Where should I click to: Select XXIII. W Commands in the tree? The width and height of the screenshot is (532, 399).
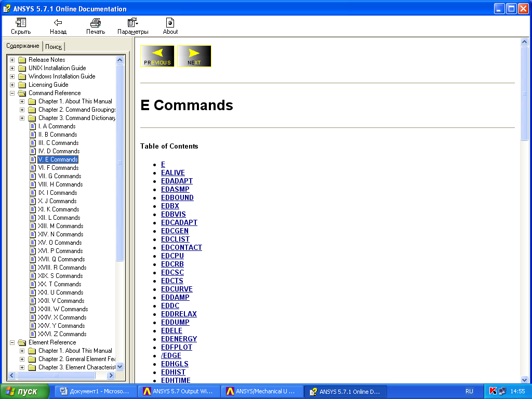(63, 309)
